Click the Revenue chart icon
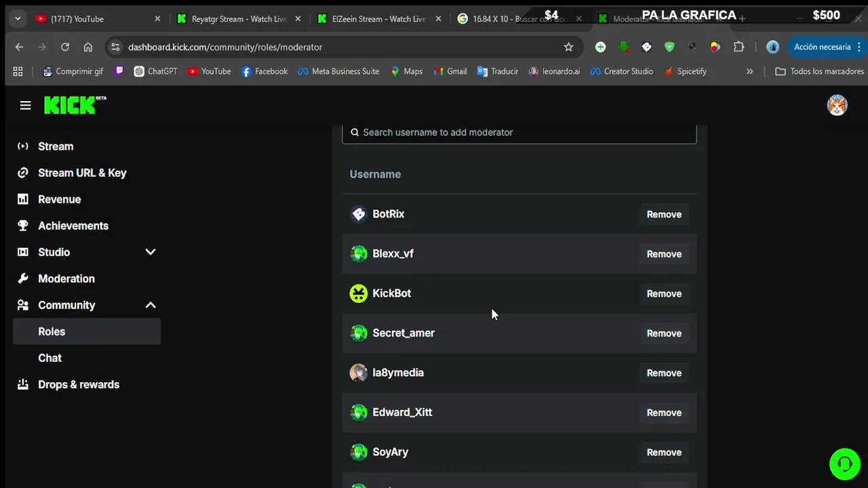 (23, 199)
